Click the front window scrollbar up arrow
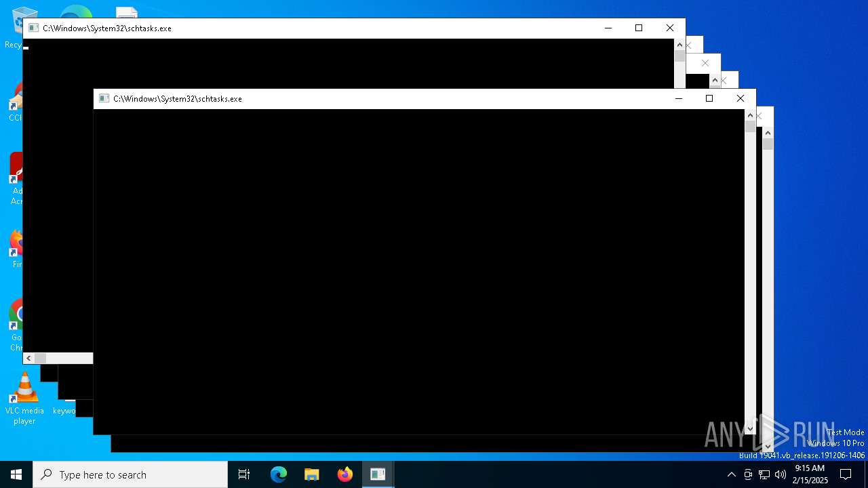Image resolution: width=868 pixels, height=488 pixels. [x=750, y=115]
